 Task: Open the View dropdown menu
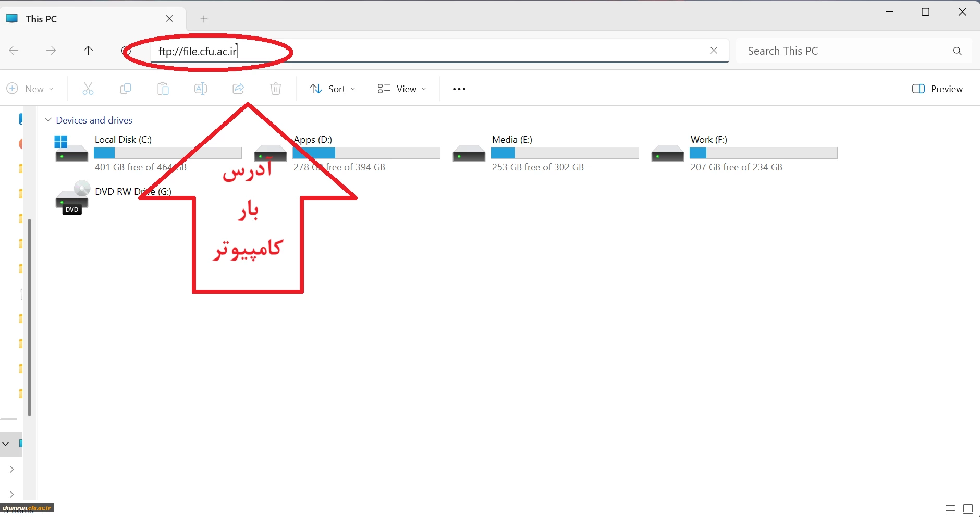click(x=402, y=89)
